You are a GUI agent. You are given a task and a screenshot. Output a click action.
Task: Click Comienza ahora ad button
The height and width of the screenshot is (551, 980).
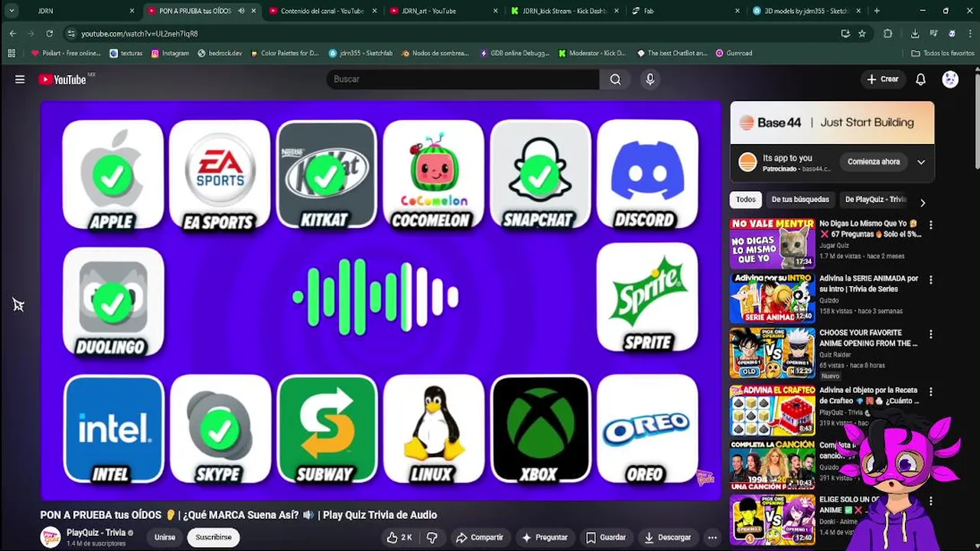pos(873,162)
